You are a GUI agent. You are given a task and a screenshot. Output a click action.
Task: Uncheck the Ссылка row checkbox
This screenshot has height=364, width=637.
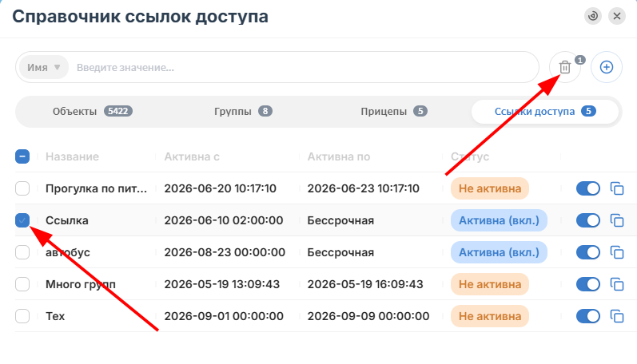pyautogui.click(x=22, y=220)
